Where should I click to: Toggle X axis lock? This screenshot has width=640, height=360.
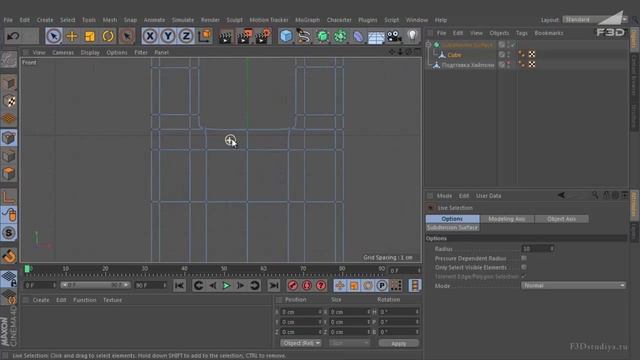click(150, 36)
